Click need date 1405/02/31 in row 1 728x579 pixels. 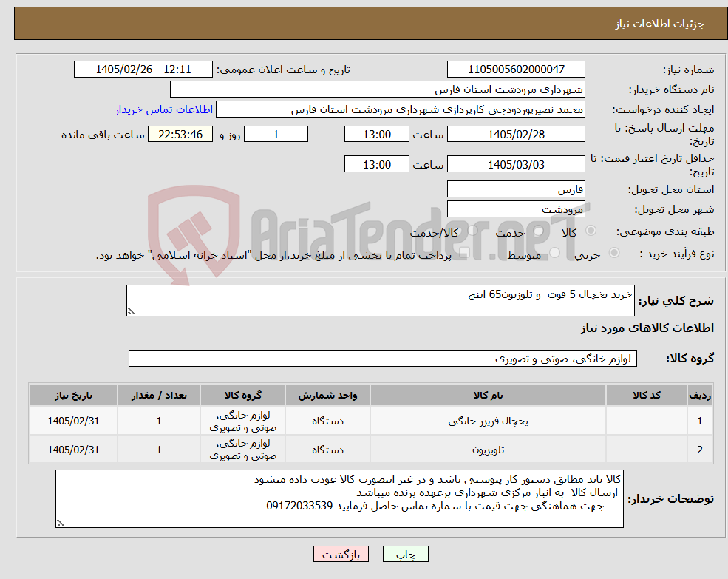coord(73,421)
